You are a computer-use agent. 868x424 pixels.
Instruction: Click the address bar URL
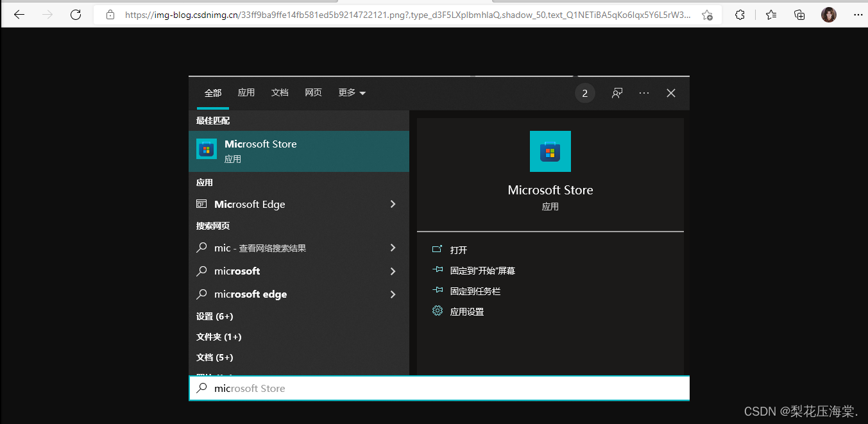tap(407, 15)
